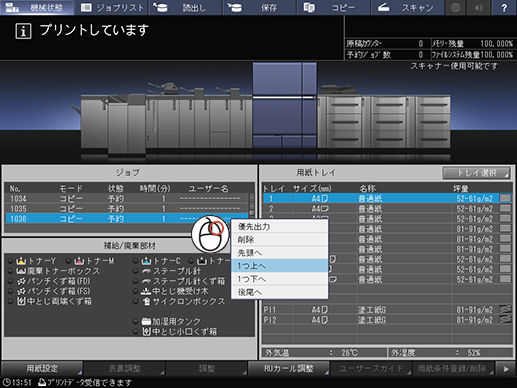Click the パンチくず箱(FS) icon
517x388 pixels.
(21, 291)
